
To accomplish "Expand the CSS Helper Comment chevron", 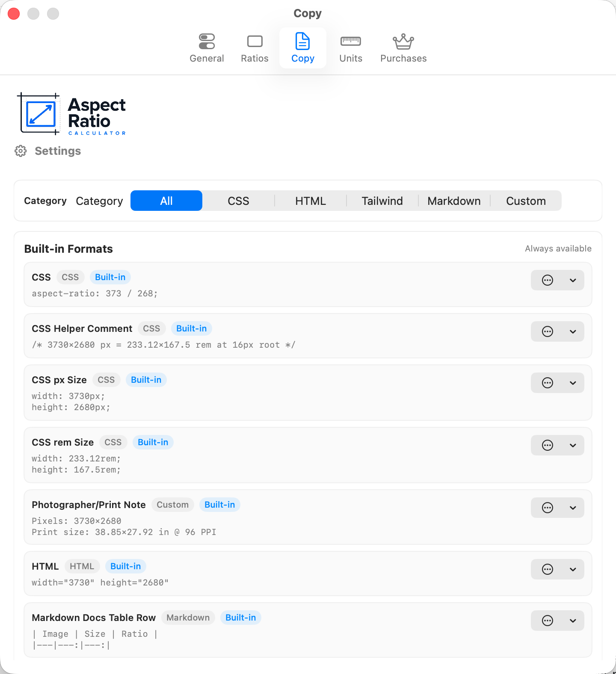I will (573, 331).
